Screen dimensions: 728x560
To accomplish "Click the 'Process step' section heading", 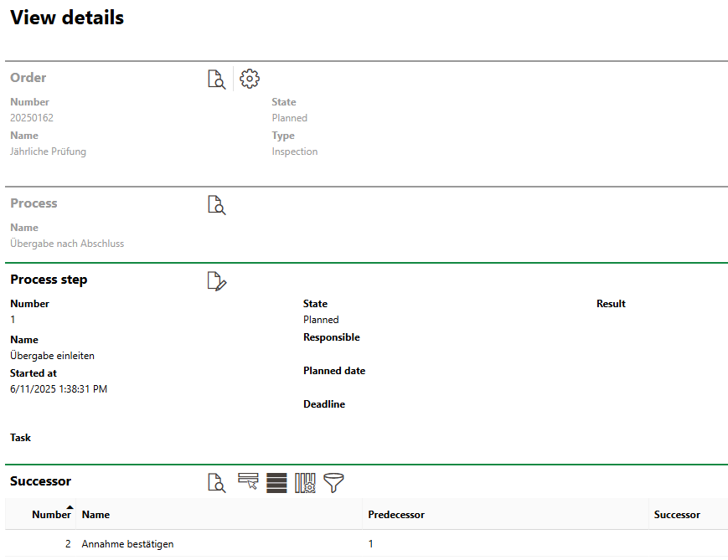I will pos(49,280).
